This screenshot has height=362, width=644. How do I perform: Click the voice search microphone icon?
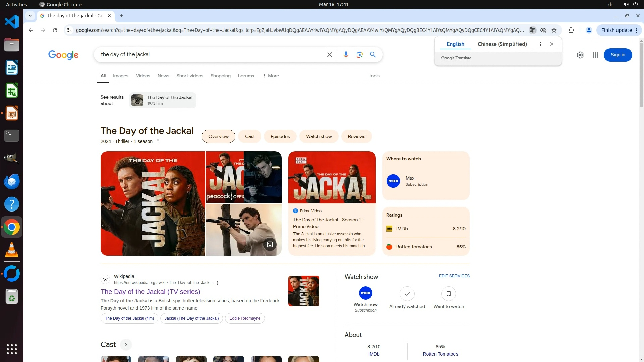click(346, 55)
